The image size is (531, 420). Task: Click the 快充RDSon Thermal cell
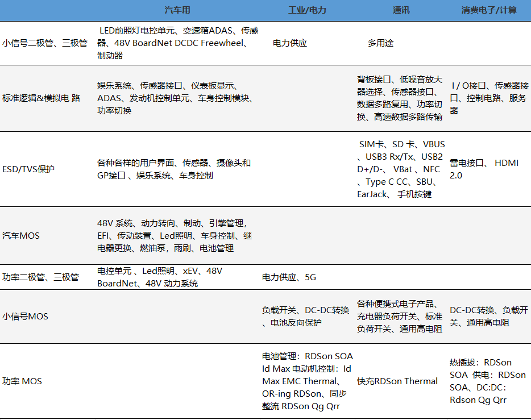(397, 381)
